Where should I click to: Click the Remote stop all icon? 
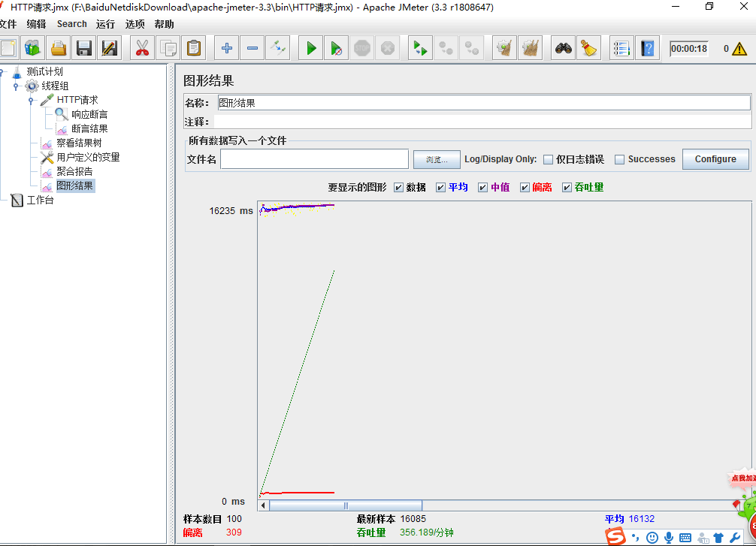[x=446, y=48]
